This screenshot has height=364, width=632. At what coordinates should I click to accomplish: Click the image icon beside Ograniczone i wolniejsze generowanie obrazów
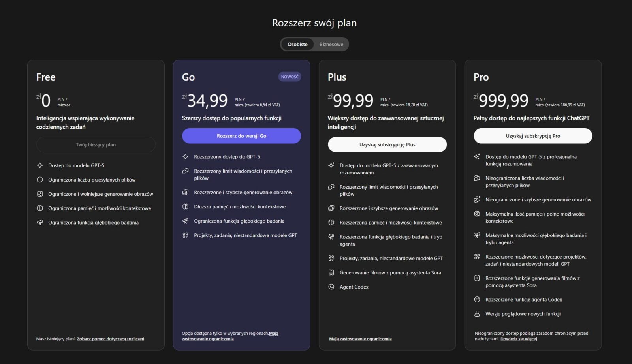tap(40, 194)
